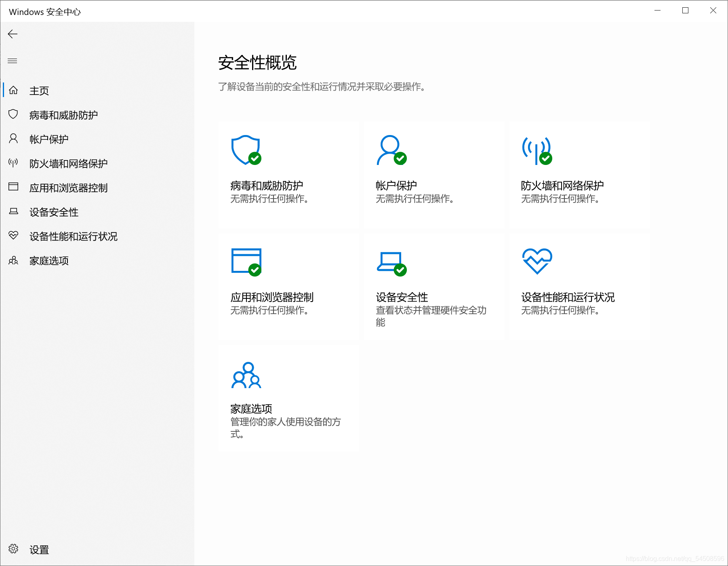
Task: Click the large antenna icon on 防火墙和网络保护 tile
Action: pyautogui.click(x=537, y=151)
